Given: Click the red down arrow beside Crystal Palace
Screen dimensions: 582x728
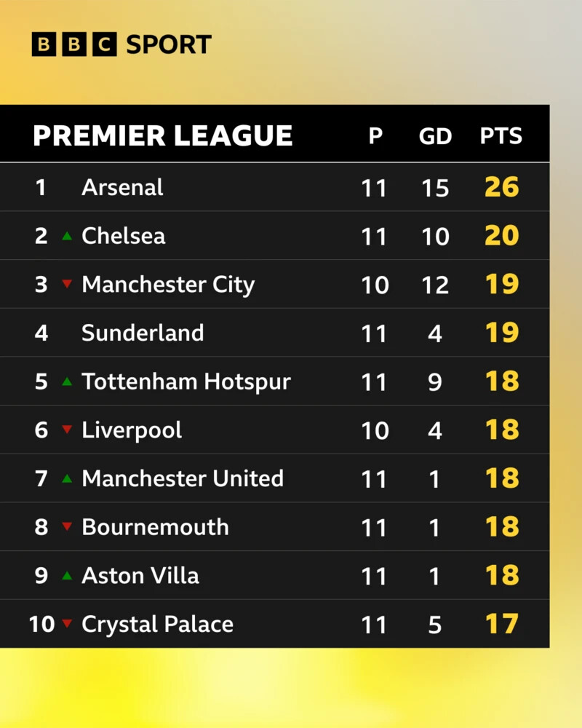Looking at the screenshot, I should click(x=67, y=624).
